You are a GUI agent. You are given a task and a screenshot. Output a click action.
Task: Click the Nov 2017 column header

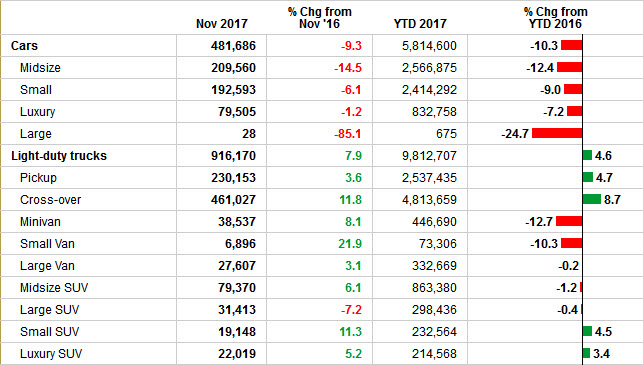tap(221, 24)
